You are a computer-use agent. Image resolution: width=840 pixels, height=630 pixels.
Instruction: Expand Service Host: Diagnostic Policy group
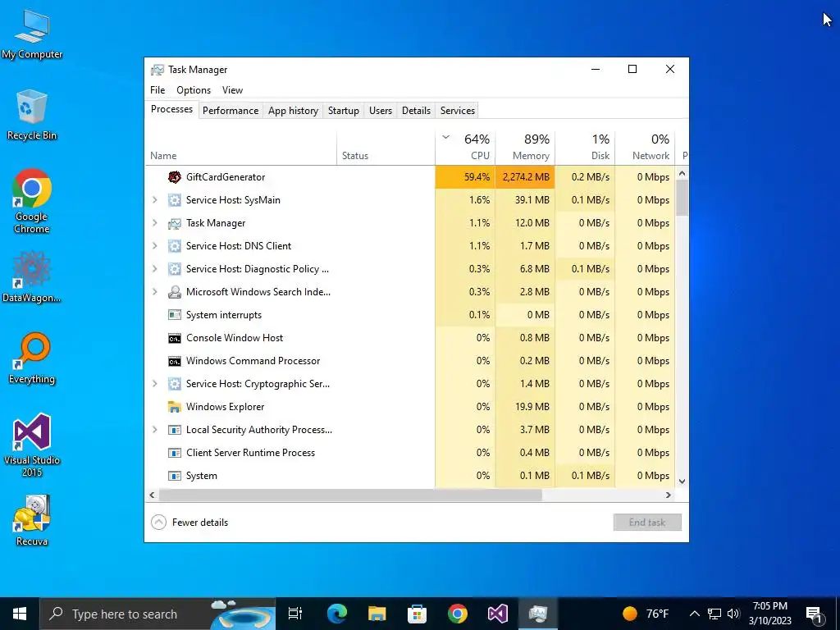coord(155,269)
